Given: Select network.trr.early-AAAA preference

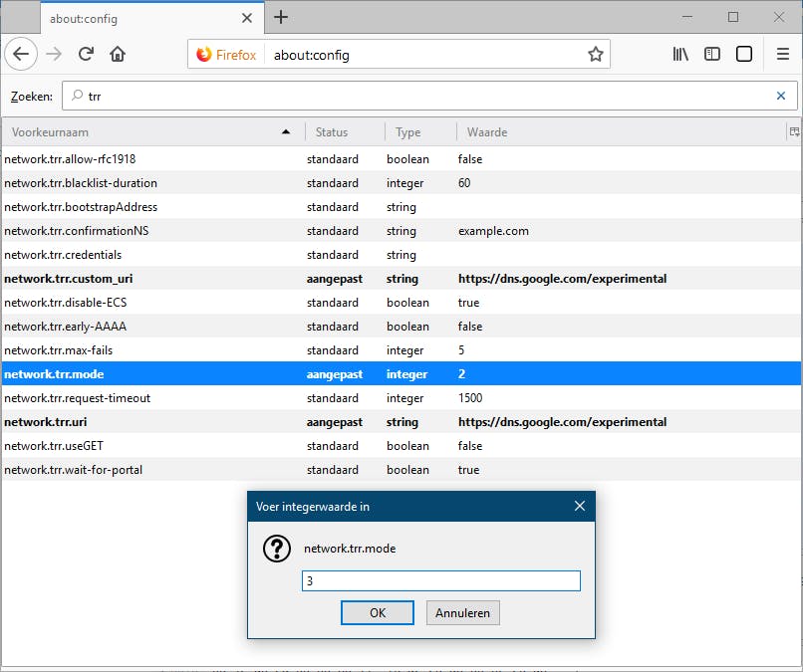Looking at the screenshot, I should [x=401, y=327].
